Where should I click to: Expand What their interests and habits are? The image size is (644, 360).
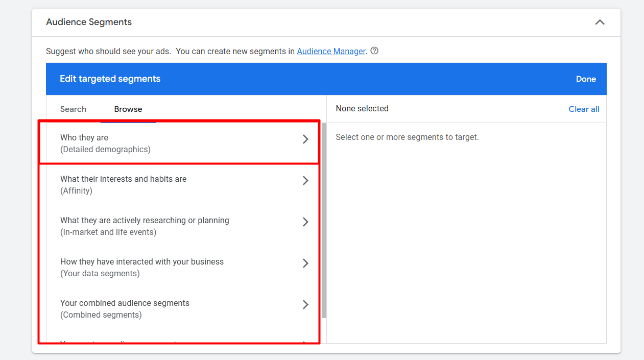coord(123,184)
